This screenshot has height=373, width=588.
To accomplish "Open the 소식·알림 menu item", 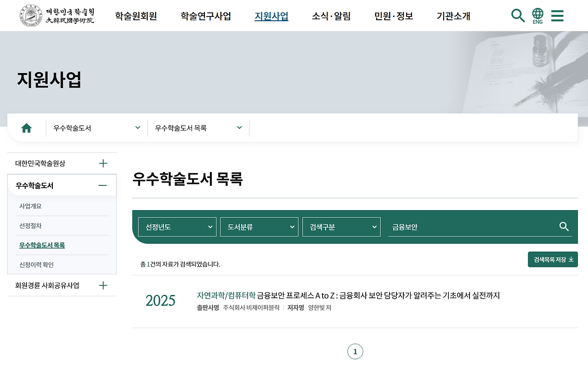I will pos(331,15).
